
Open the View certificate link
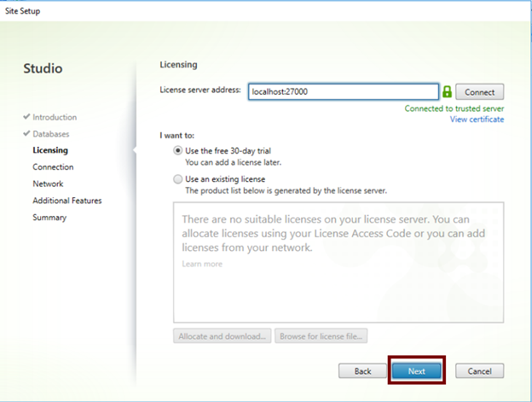[477, 119]
